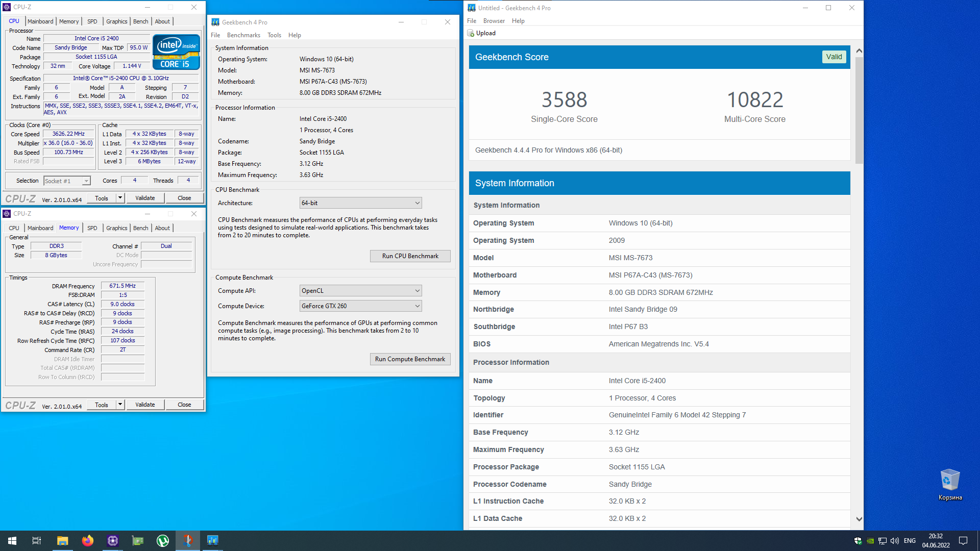Click the vertical scrollbar thumb in Geekbench results
This screenshot has width=980, height=551.
point(859,110)
